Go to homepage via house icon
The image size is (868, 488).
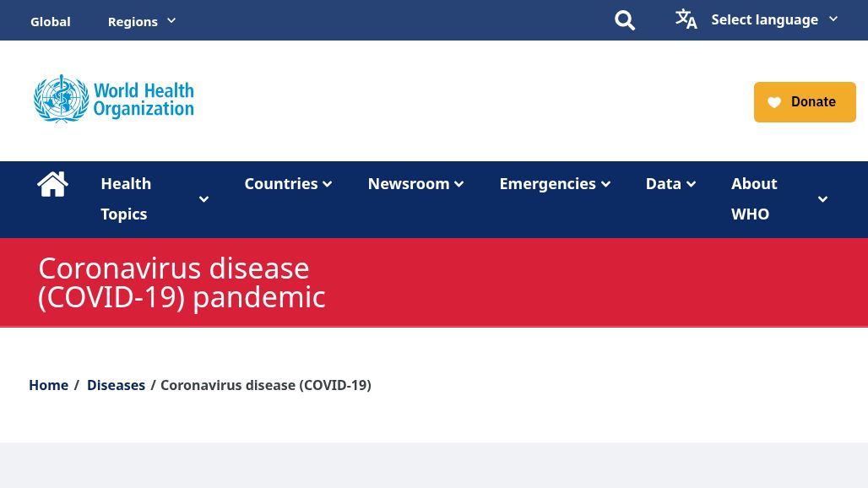tap(52, 184)
